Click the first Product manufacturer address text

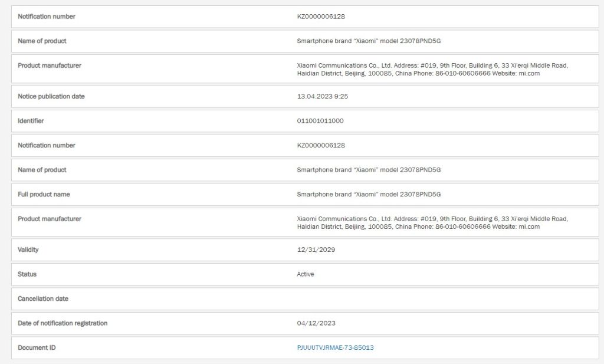click(432, 70)
